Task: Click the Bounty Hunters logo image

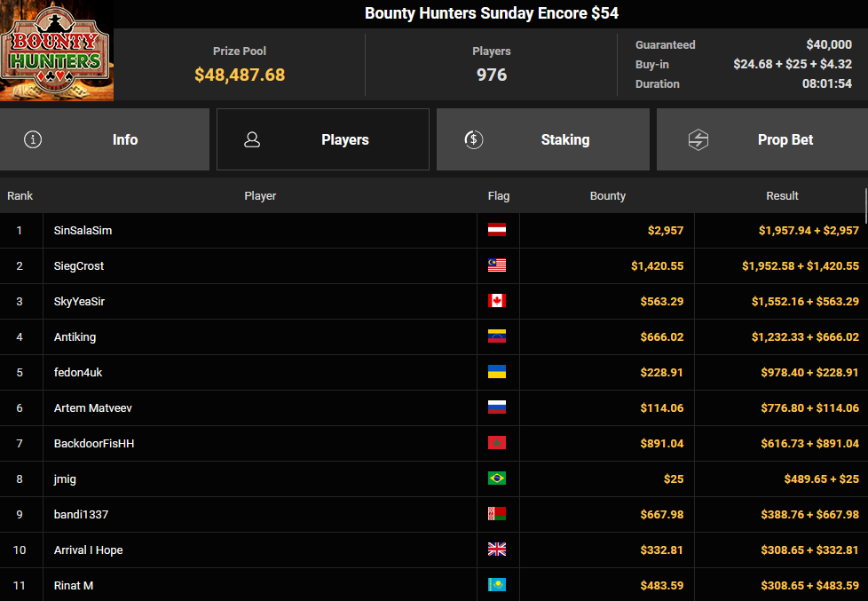Action: (x=57, y=51)
